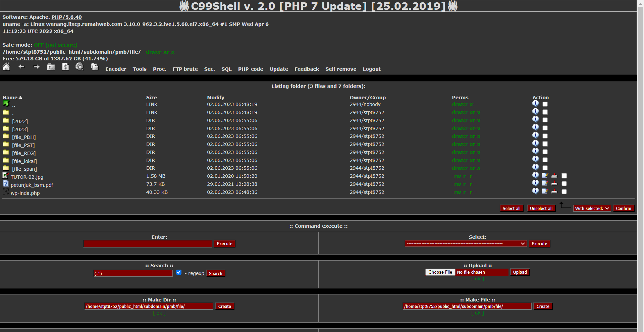Go to the Home directory icon
This screenshot has height=332, width=644.
point(6,67)
